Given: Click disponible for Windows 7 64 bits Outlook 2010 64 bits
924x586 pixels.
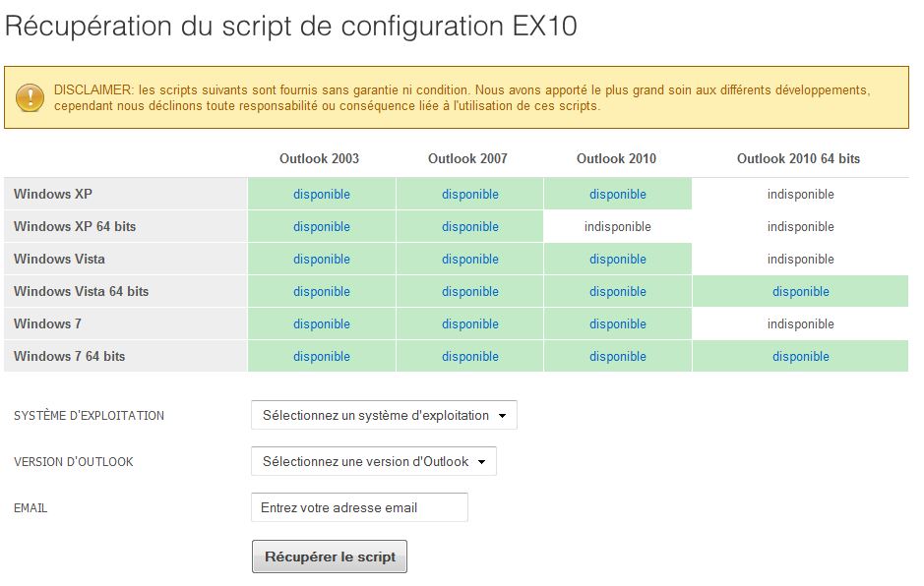Looking at the screenshot, I should click(801, 356).
